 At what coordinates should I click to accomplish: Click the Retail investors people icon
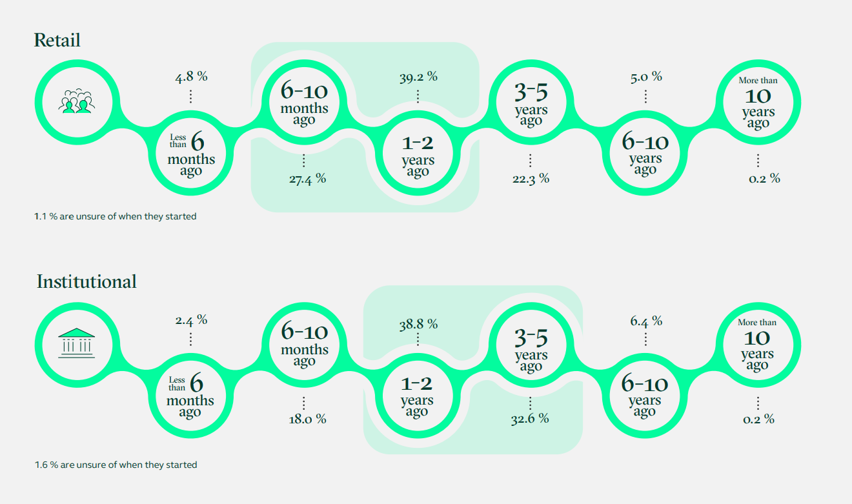pyautogui.click(x=77, y=102)
